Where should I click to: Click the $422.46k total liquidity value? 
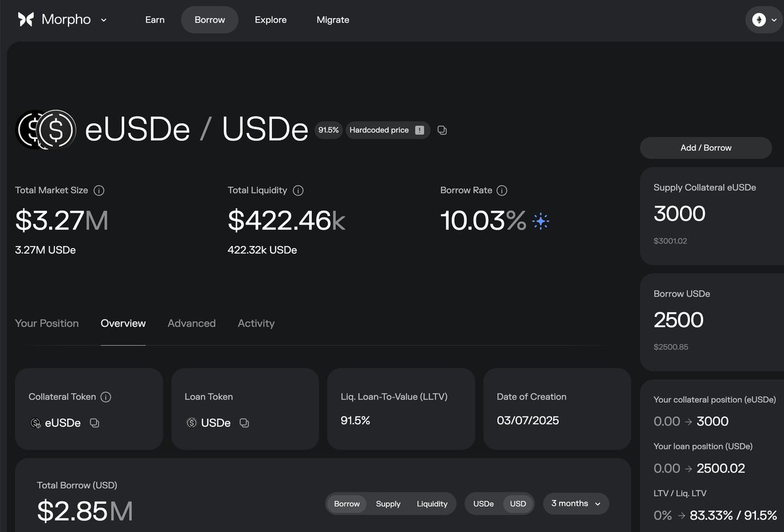pos(286,221)
